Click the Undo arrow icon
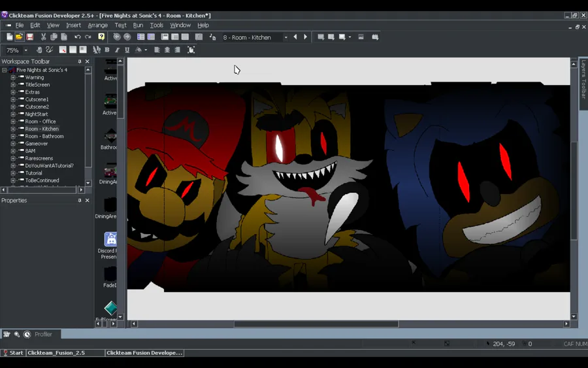Viewport: 588px width, 368px height. point(78,37)
